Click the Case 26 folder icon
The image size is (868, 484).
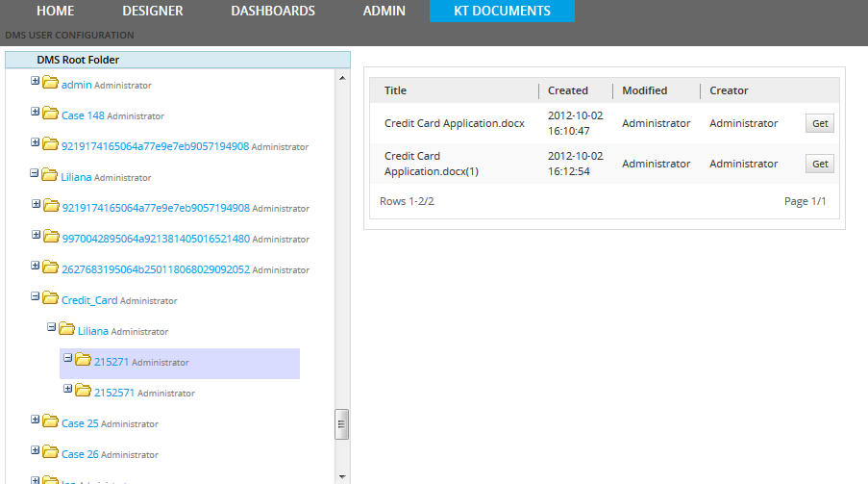[50, 453]
